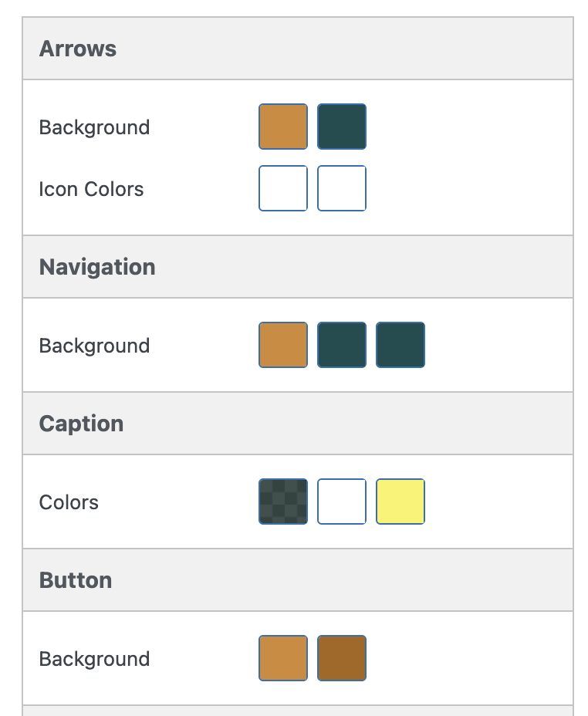Collapse the Arrows section header
Viewport: 588px width, 716px height.
pos(77,49)
